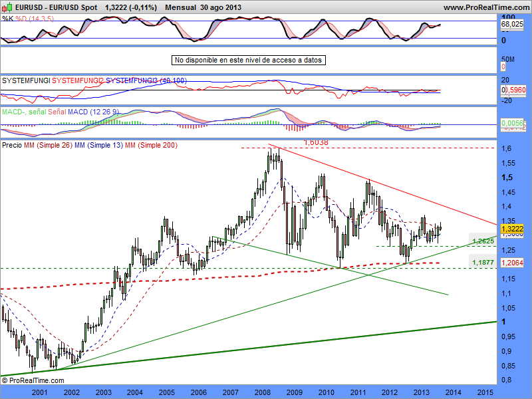This screenshot has height=399, width=532.
Task: Select the 2004 year on time axis
Action: (135, 392)
